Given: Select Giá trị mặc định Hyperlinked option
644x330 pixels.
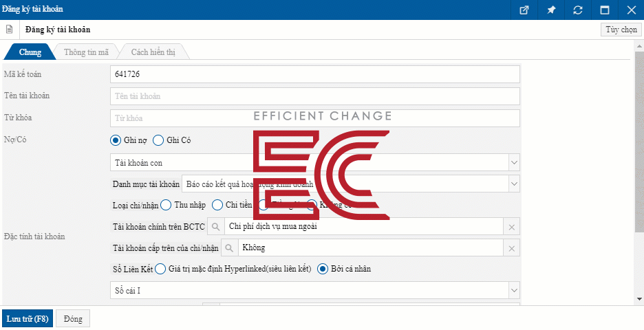Looking at the screenshot, I should pyautogui.click(x=160, y=269).
